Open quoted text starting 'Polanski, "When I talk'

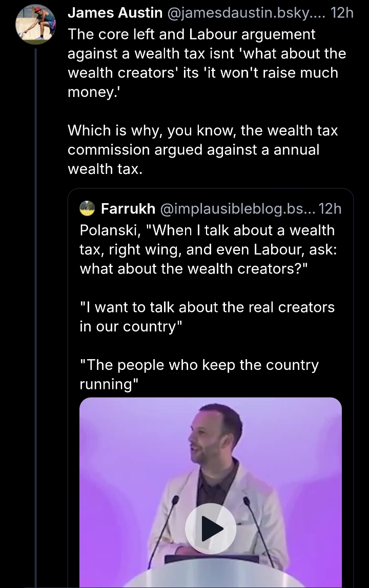(208, 249)
